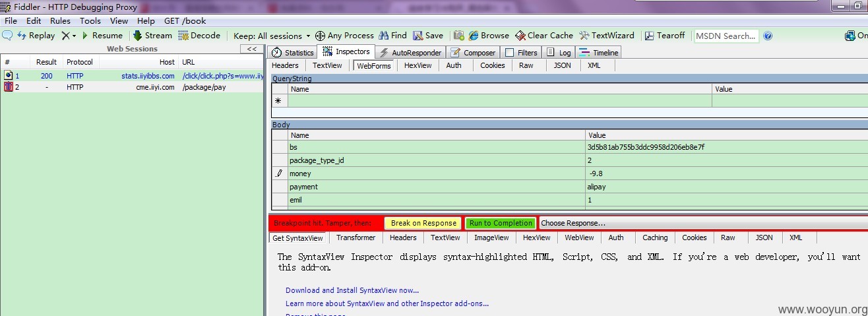Select response WebView tab
This screenshot has width=868, height=316.
(x=579, y=237)
